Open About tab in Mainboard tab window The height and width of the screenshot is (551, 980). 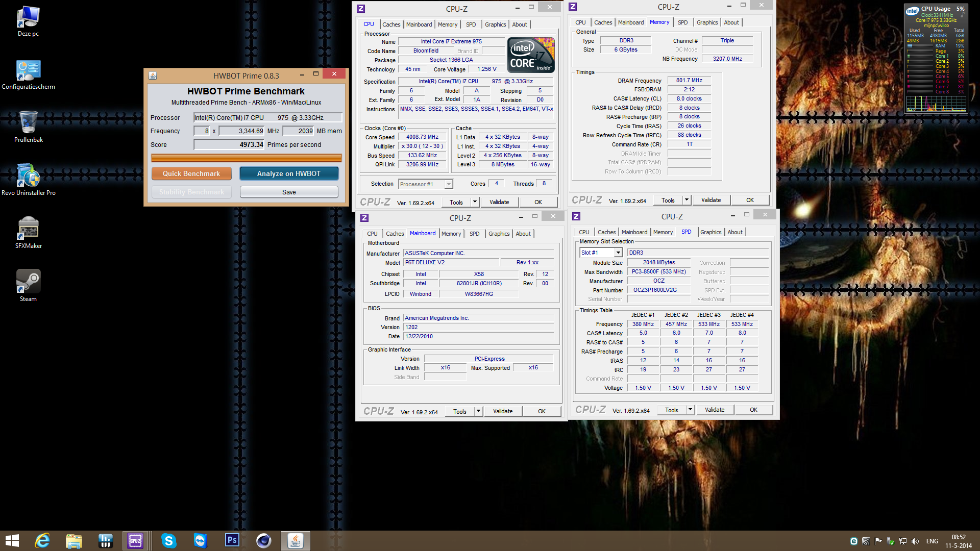(x=523, y=234)
